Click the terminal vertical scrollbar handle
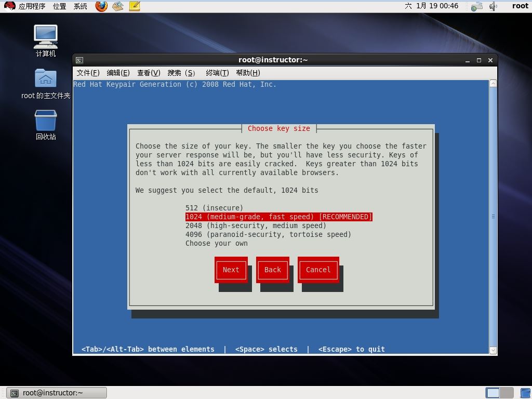532x399 pixels. 494,217
